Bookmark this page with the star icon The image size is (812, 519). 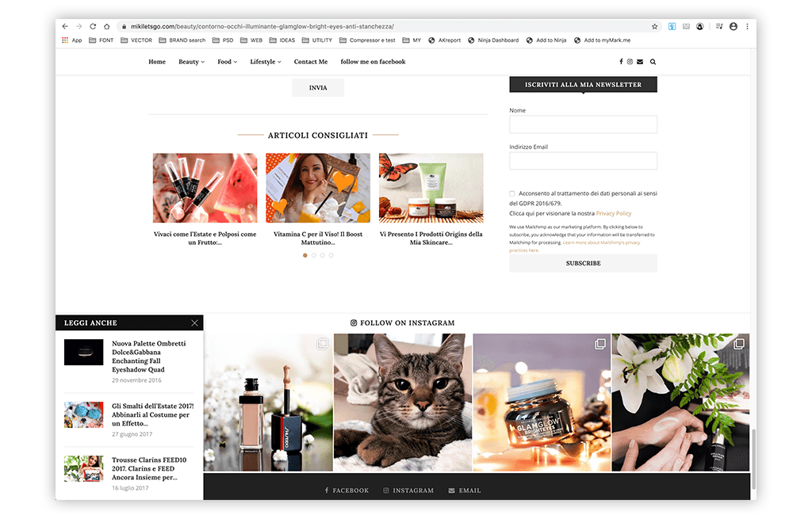pyautogui.click(x=654, y=26)
